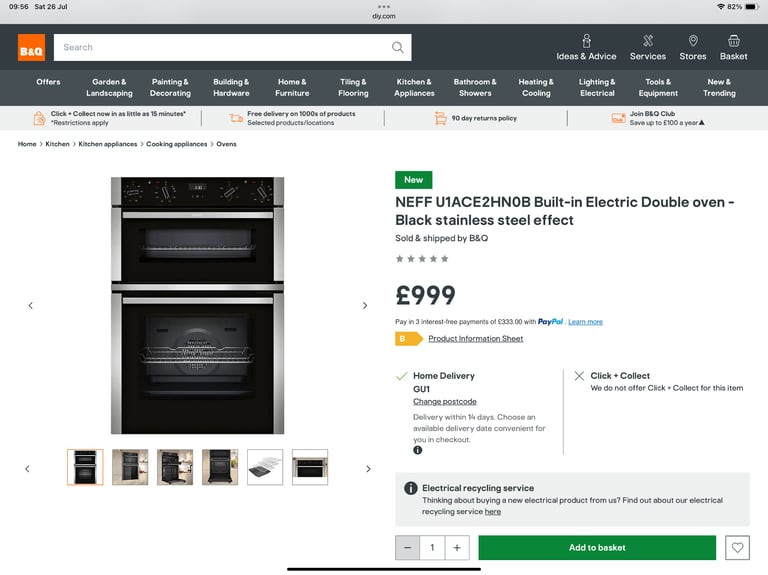Viewport: 768px width, 575px height.
Task: Show previous main product image
Action: pos(31,306)
